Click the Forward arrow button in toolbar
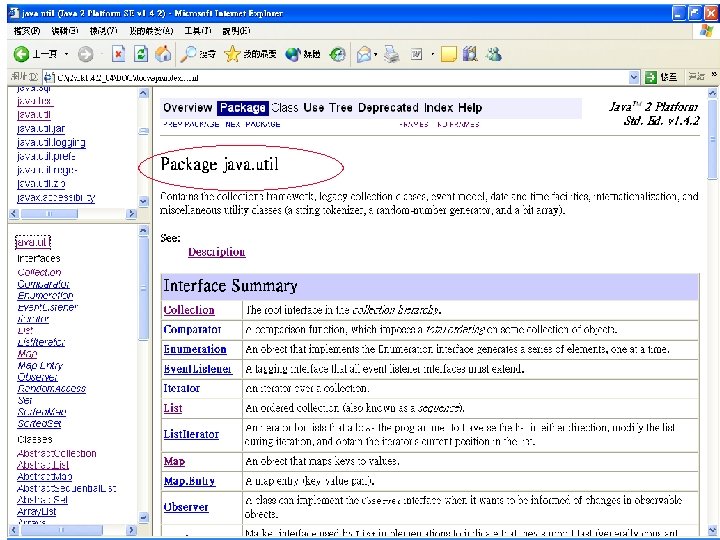720x540 pixels. 85,54
